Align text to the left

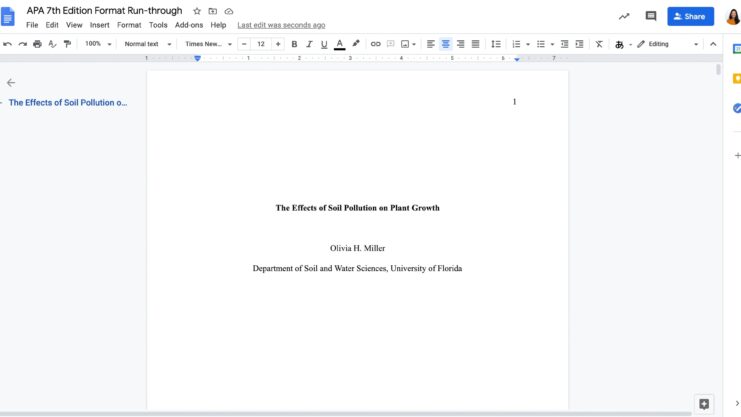click(x=431, y=44)
